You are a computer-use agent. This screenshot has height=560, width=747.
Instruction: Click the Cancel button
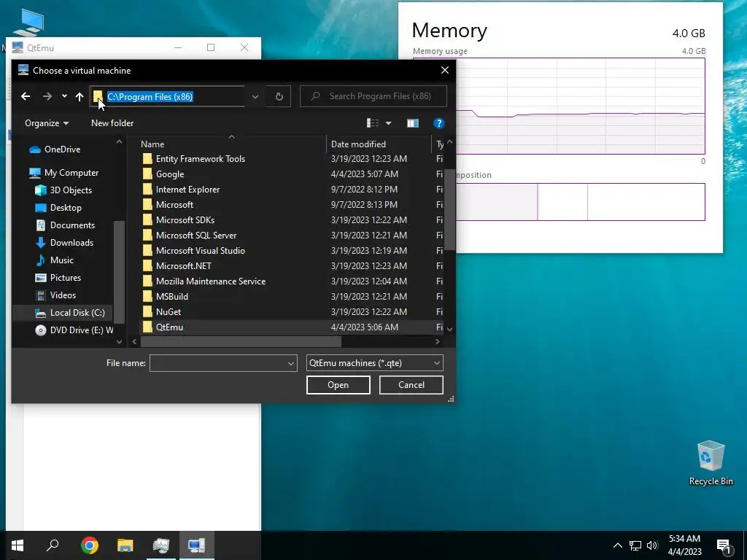tap(411, 385)
